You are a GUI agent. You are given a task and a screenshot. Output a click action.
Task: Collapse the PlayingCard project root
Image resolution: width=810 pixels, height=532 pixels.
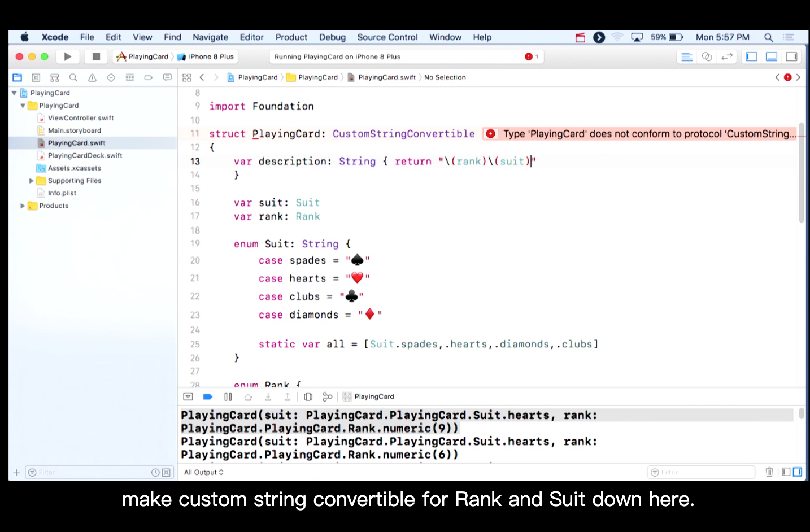click(14, 93)
